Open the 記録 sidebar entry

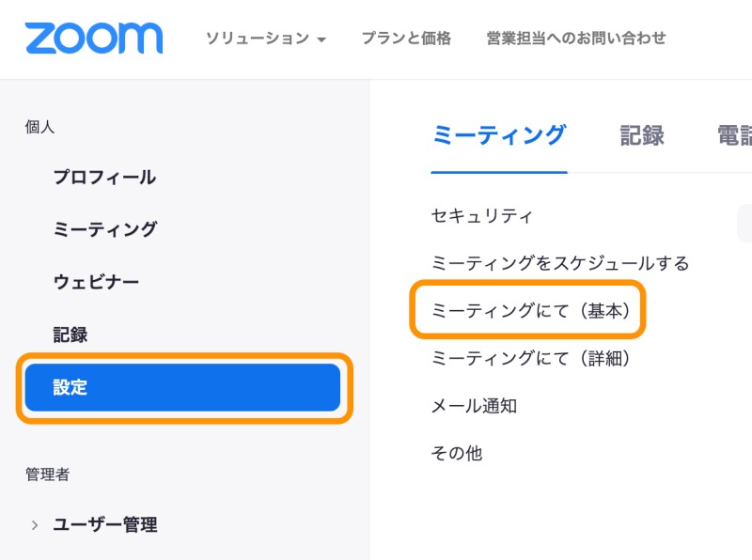[x=70, y=334]
